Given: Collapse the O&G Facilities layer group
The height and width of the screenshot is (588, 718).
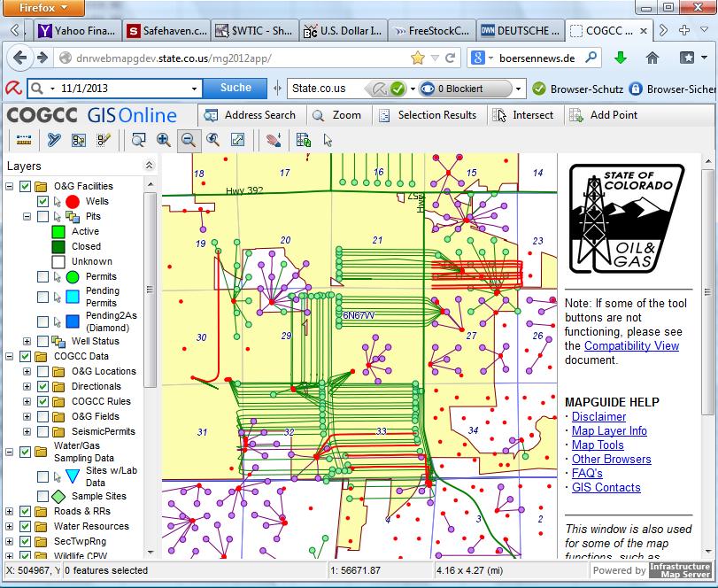Looking at the screenshot, I should [10, 187].
